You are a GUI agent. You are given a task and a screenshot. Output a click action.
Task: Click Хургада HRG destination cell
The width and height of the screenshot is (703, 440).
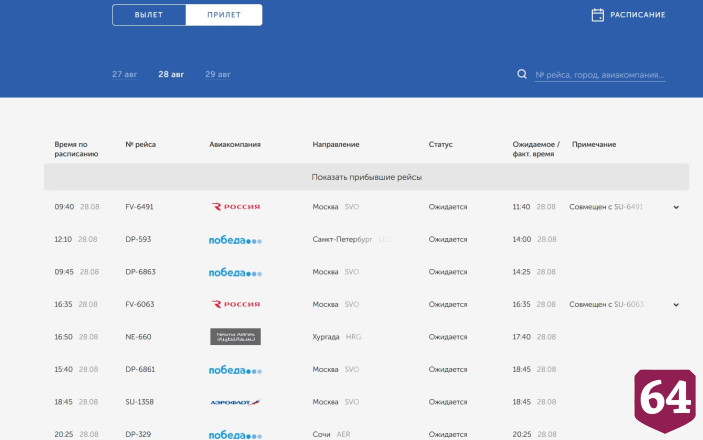(x=337, y=337)
